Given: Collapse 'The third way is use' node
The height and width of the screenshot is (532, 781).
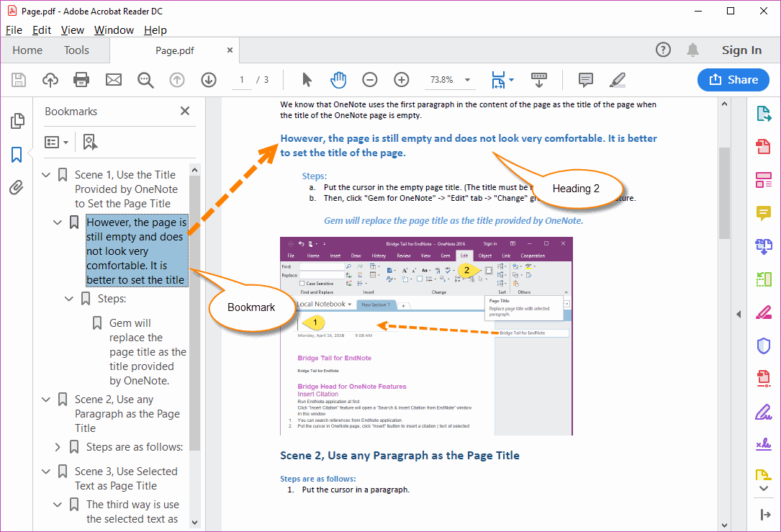Looking at the screenshot, I should (x=58, y=505).
